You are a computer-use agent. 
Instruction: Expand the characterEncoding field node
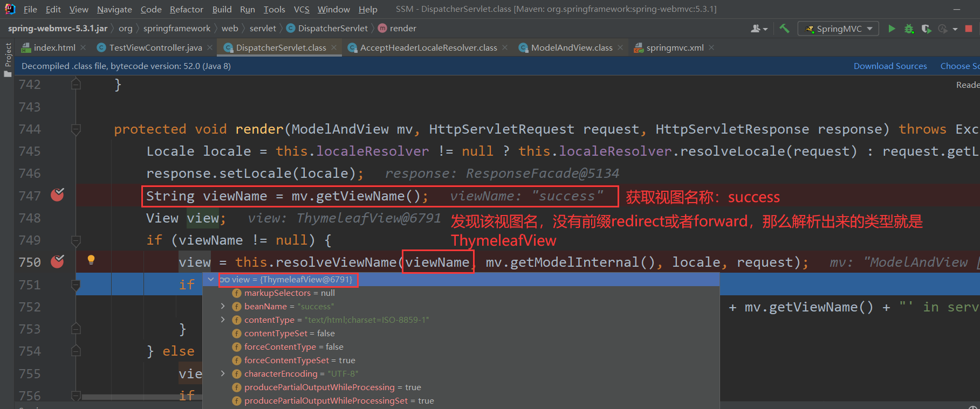pos(223,373)
